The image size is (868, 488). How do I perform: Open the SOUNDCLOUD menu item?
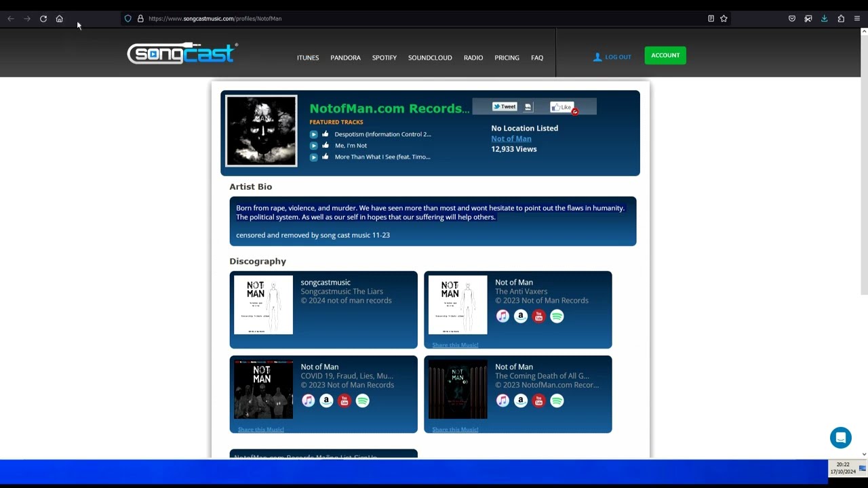[x=430, y=58]
